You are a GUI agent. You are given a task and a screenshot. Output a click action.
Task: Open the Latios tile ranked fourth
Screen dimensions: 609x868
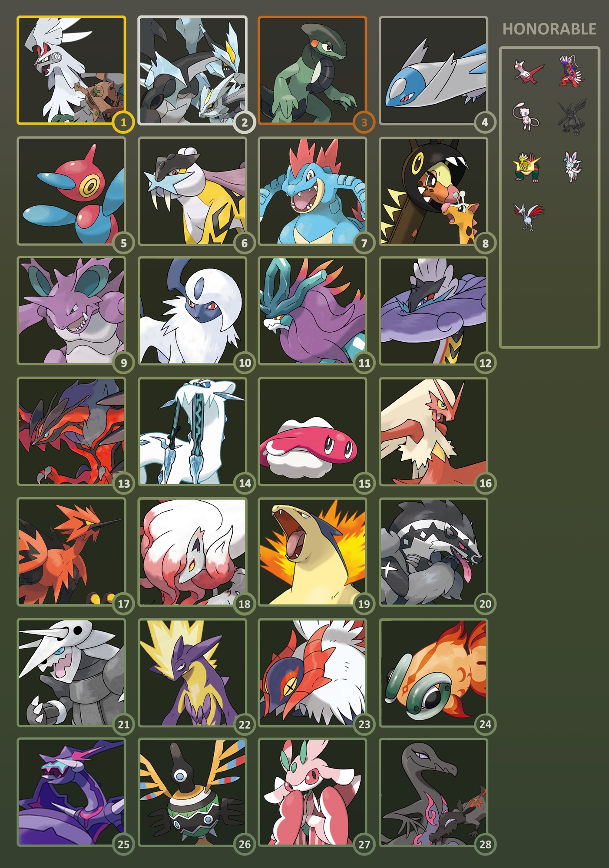coord(433,70)
